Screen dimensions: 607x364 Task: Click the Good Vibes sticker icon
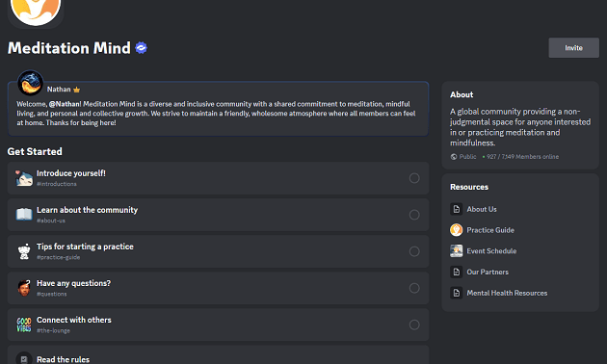tap(24, 325)
